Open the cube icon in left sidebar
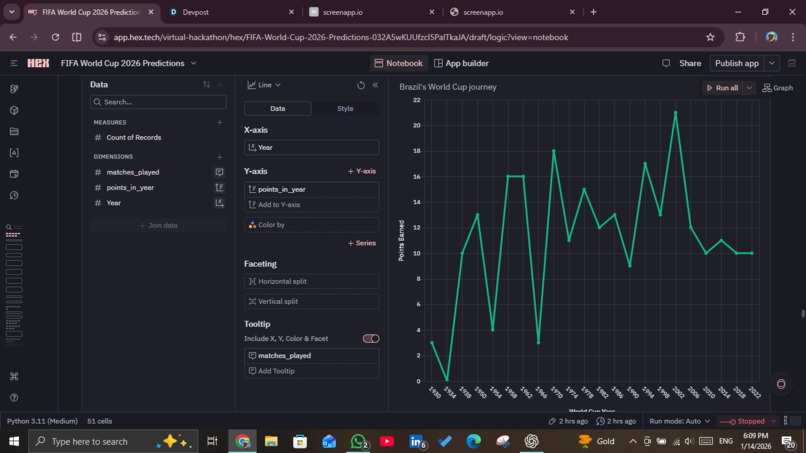The height and width of the screenshot is (453, 806). [14, 110]
